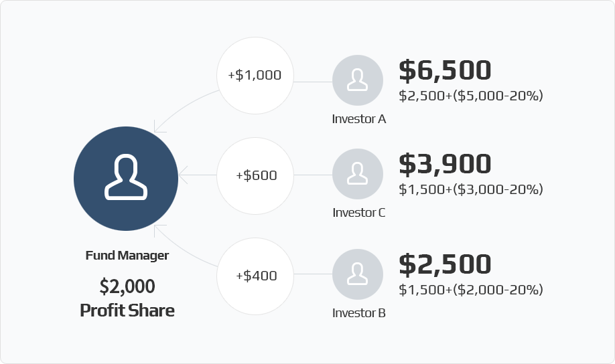Click the Fund Manager avatar icon
The height and width of the screenshot is (364, 615).
coord(126,179)
